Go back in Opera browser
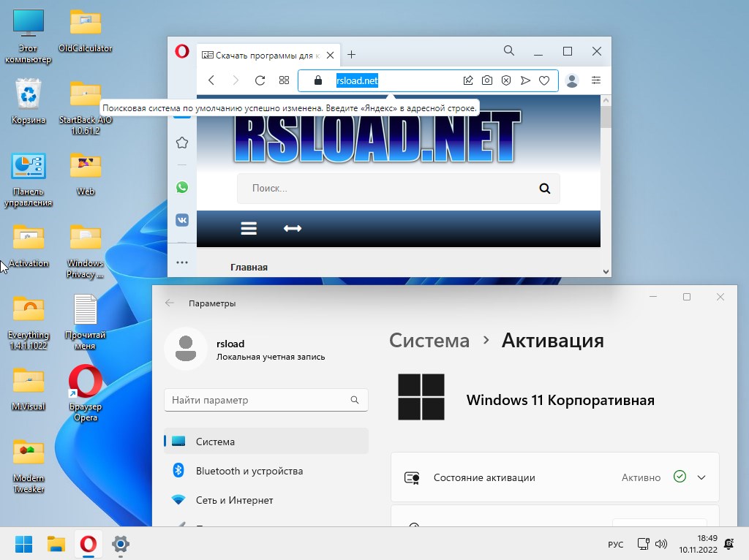749x560 pixels. pos(211,80)
